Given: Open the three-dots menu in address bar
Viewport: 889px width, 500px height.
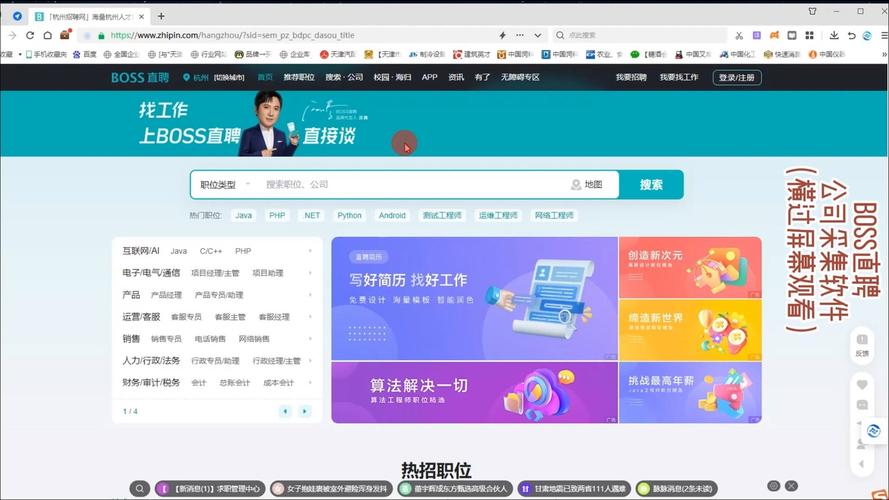Looking at the screenshot, I should tap(520, 35).
